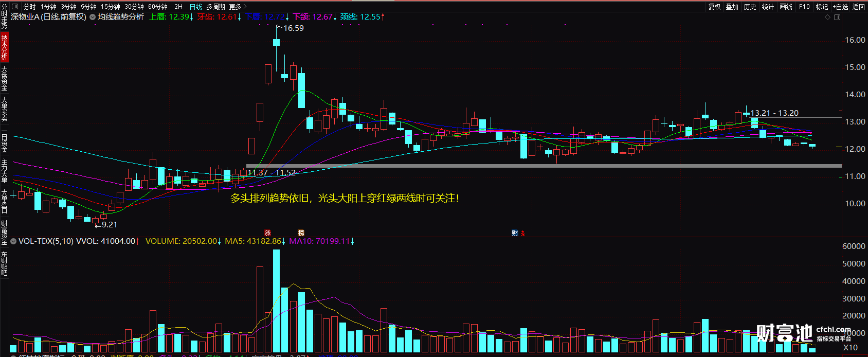Select the 2H period
The width and height of the screenshot is (868, 357).
pyautogui.click(x=178, y=7)
